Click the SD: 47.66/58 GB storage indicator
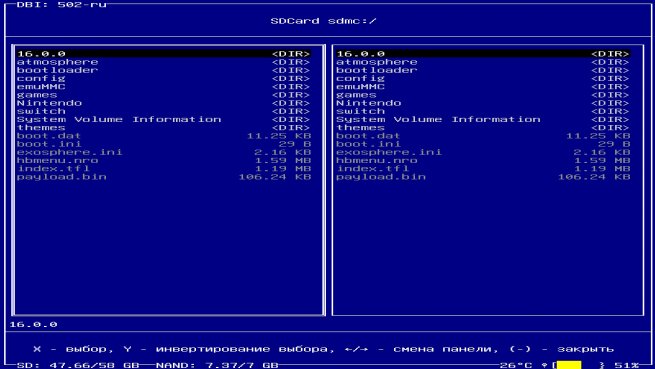 pyautogui.click(x=78, y=365)
